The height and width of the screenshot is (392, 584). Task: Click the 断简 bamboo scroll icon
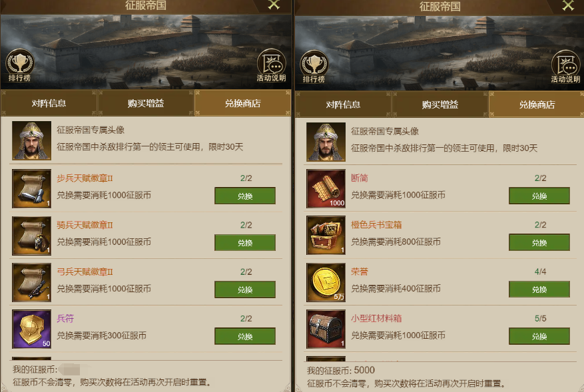click(326, 189)
